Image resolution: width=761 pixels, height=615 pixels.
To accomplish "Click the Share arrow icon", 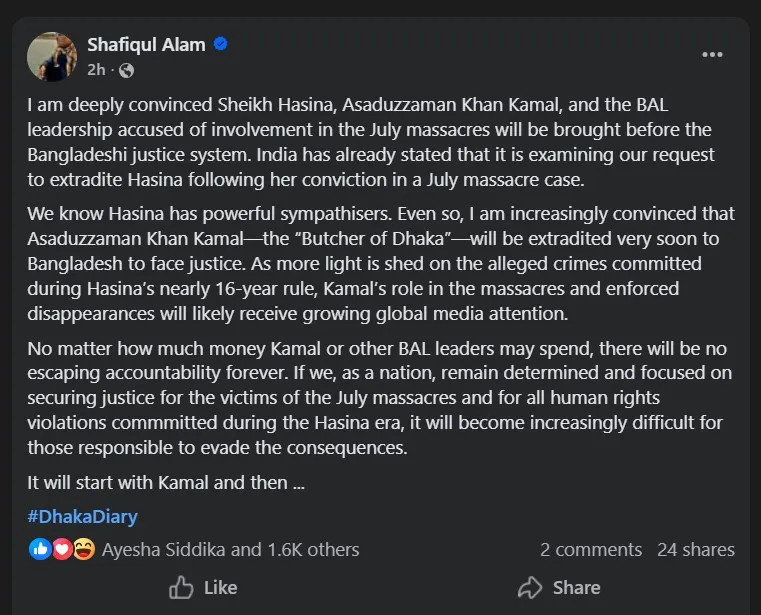I will [x=530, y=587].
